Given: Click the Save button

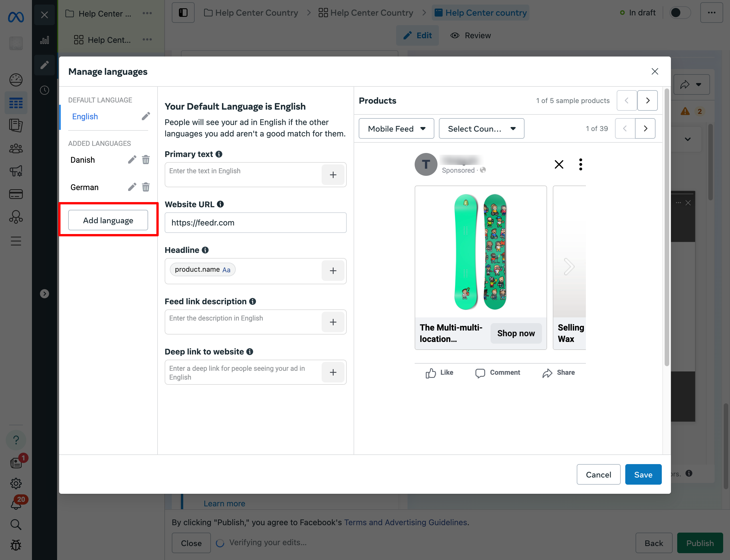Looking at the screenshot, I should pos(644,474).
